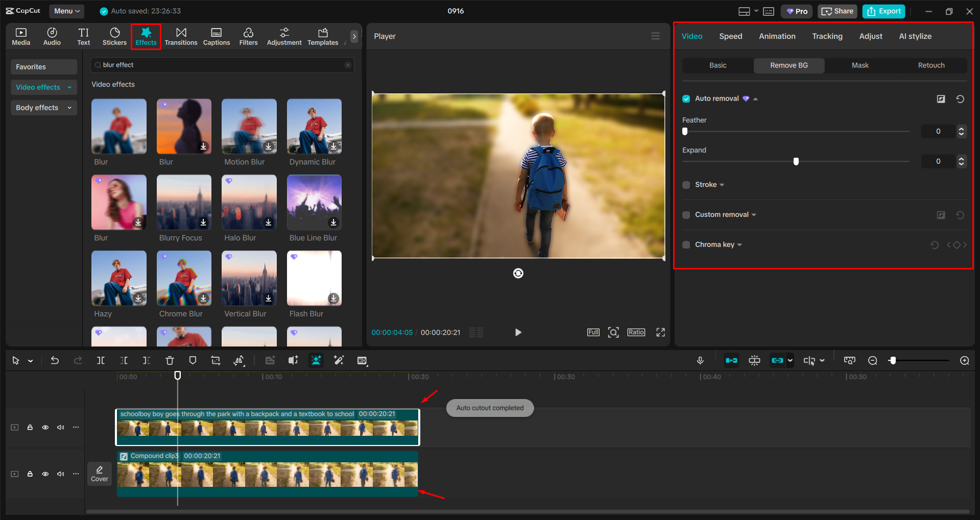Viewport: 980px width, 520px height.
Task: Enable the Chroma key checkbox
Action: (686, 245)
